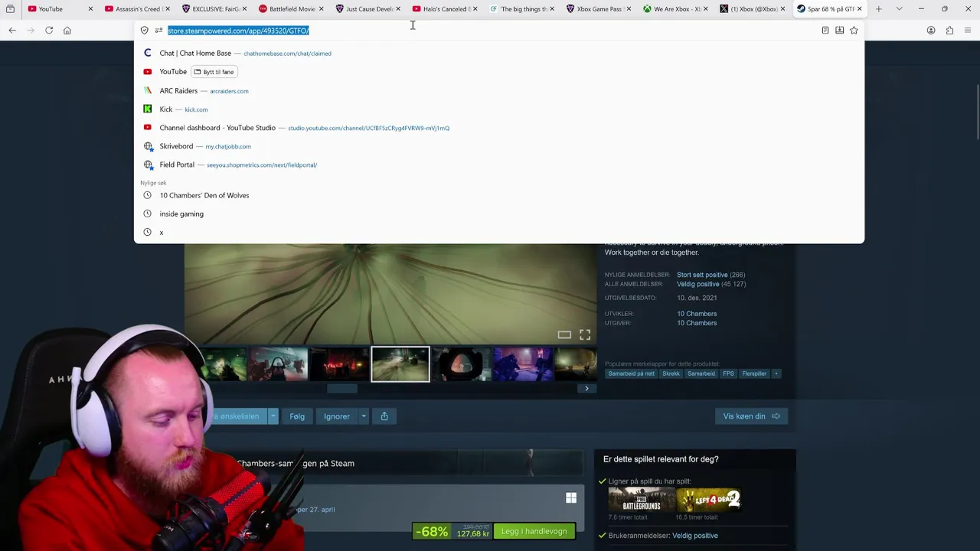Open the 10 Chambers publisher link
The image size is (980, 551).
coord(697,323)
